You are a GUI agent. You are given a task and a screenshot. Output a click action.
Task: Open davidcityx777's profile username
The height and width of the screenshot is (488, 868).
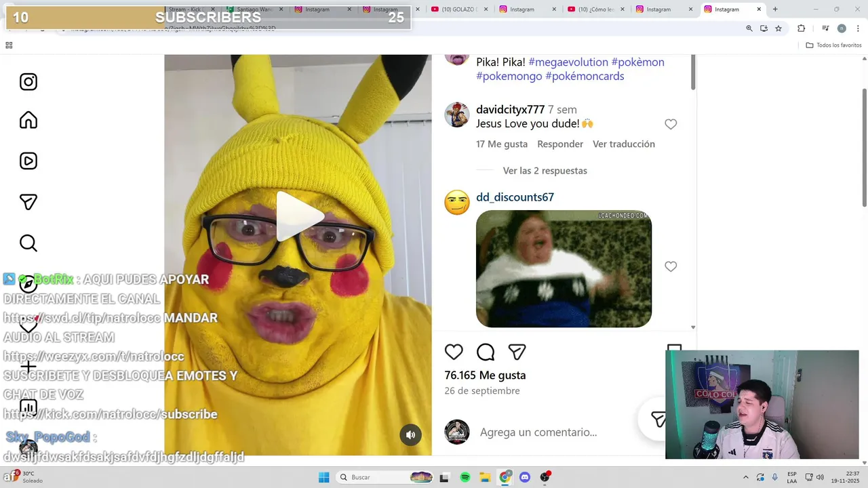click(510, 109)
